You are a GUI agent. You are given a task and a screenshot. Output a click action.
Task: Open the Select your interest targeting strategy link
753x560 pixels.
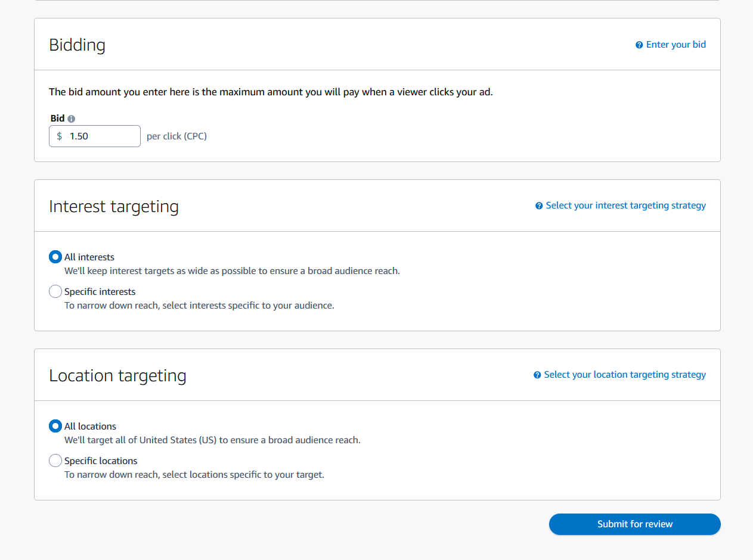coord(626,205)
